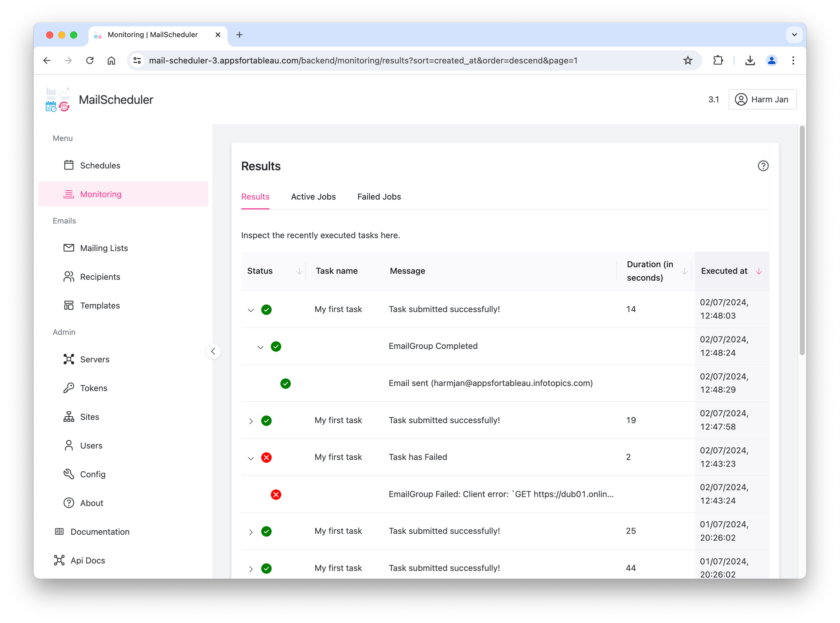Click the Config wrench icon
The width and height of the screenshot is (840, 623).
tap(69, 474)
